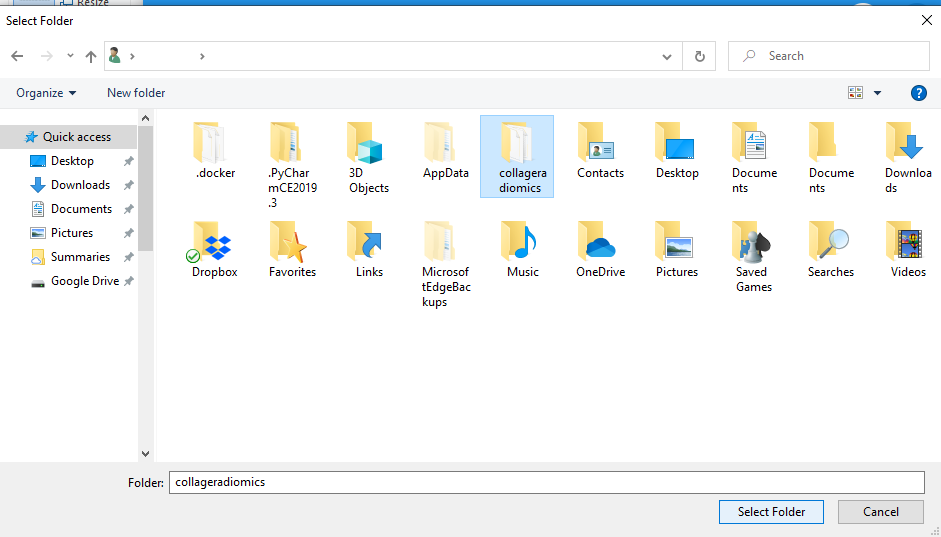The image size is (941, 537).
Task: Click the Back navigation arrow
Action: (x=17, y=57)
